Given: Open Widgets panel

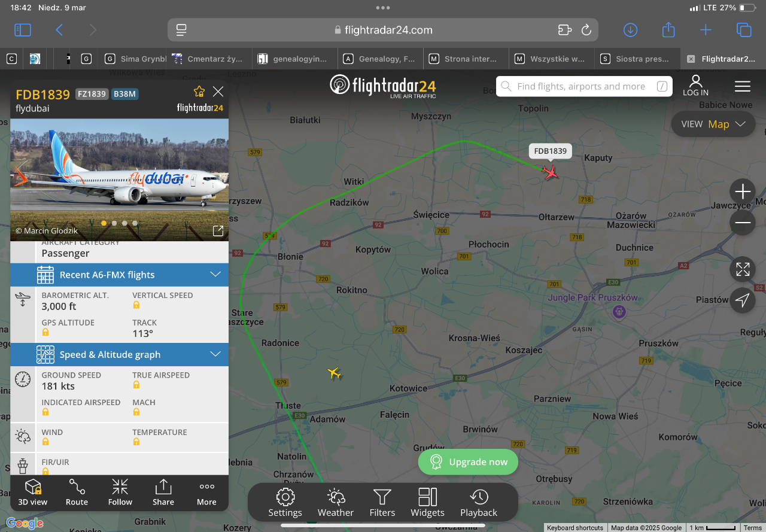Looking at the screenshot, I should [x=427, y=503].
